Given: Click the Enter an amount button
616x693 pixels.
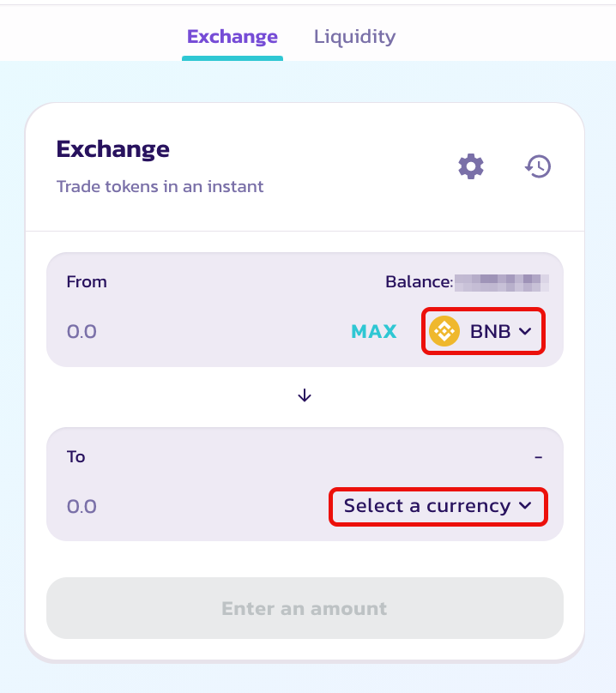Looking at the screenshot, I should pos(305,608).
